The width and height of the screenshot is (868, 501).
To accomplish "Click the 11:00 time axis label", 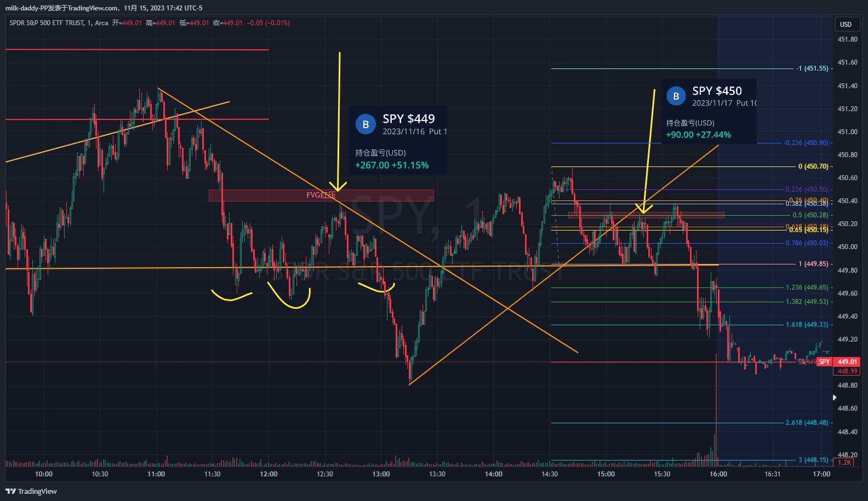I will tap(156, 474).
